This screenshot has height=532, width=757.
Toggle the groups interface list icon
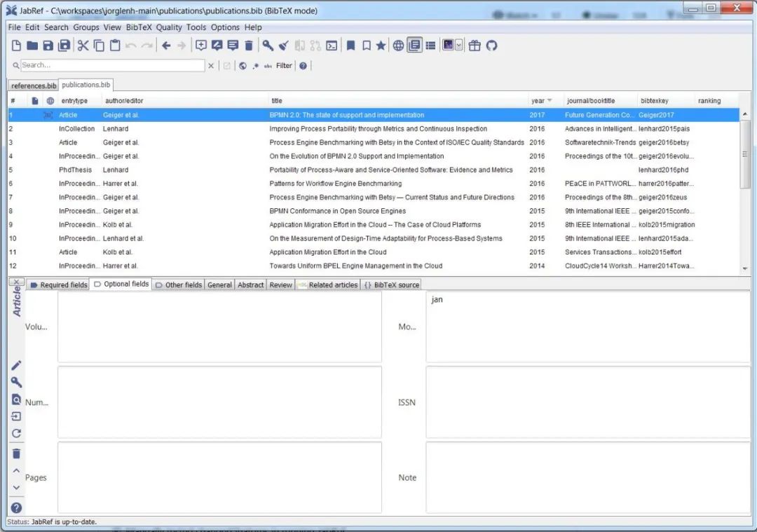(x=430, y=46)
